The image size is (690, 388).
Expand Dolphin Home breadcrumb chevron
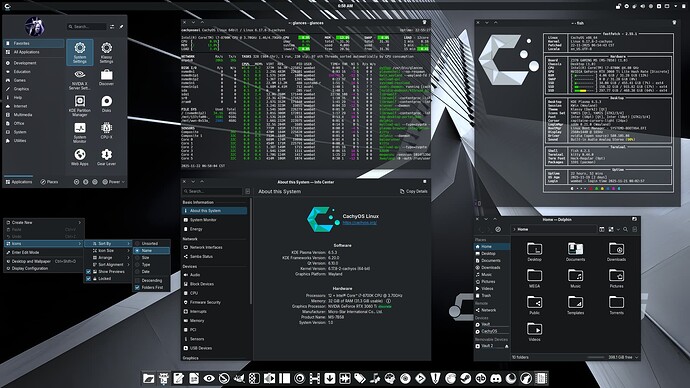pos(514,229)
